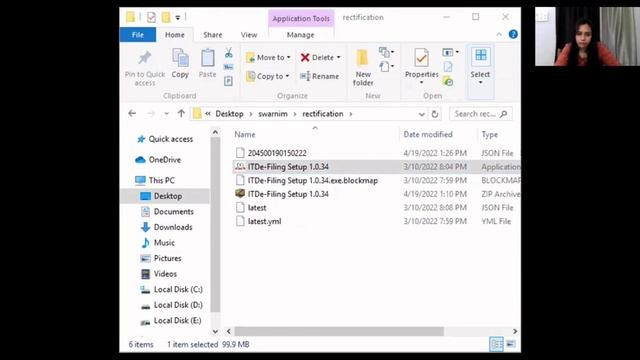Click the Search rectification box
The height and width of the screenshot is (360, 640).
pyautogui.click(x=480, y=114)
